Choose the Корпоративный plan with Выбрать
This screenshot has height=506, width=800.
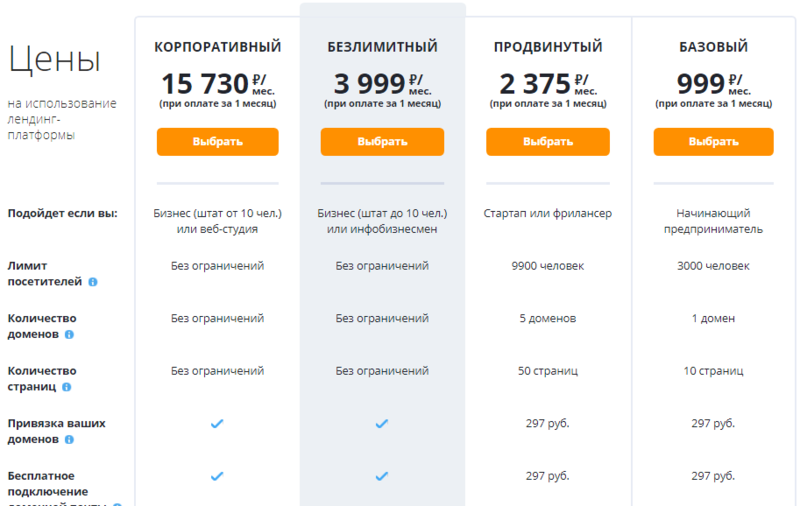pyautogui.click(x=217, y=141)
